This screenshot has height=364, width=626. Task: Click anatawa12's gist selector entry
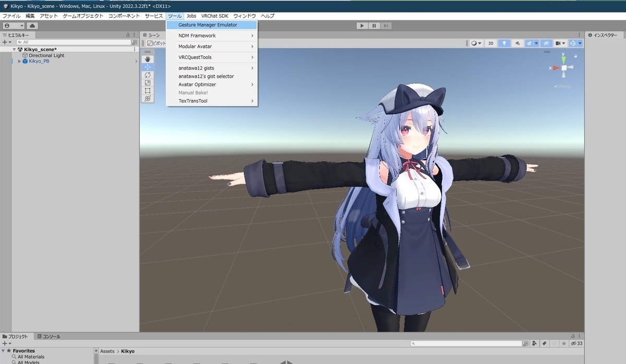(206, 76)
